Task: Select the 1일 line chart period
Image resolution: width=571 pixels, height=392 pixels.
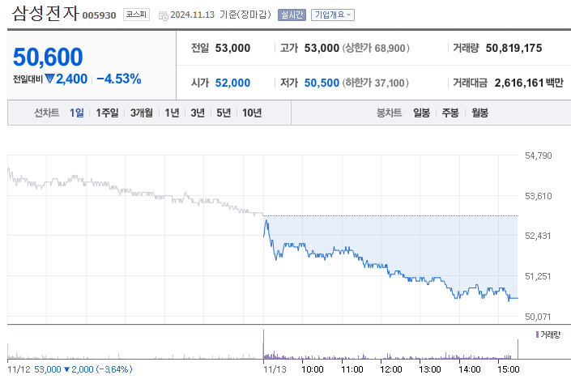Action: tap(76, 113)
